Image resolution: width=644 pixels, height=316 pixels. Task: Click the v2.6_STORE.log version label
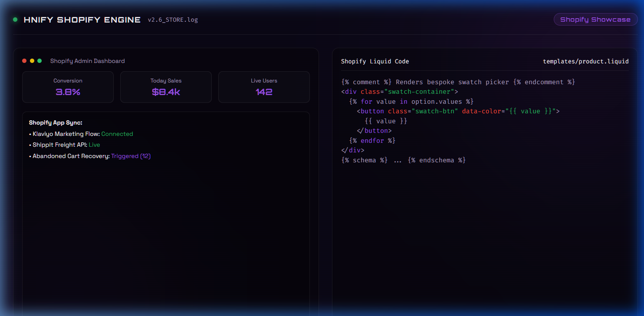173,20
